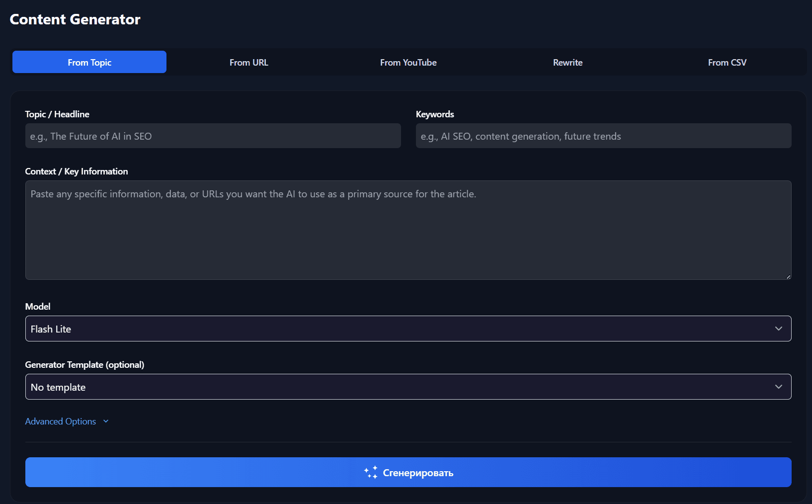812x504 pixels.
Task: Click the Generator Template dropdown chevron
Action: coord(779,387)
